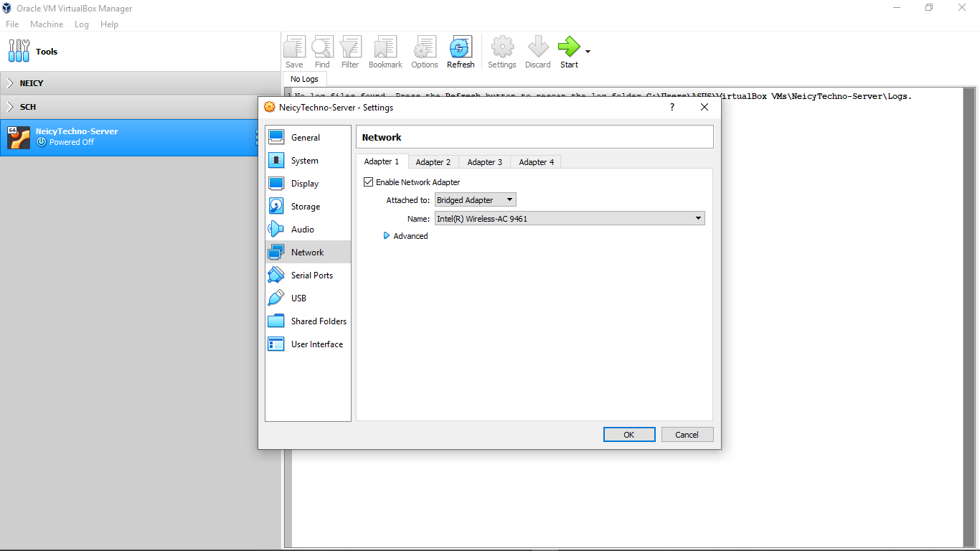Start the VM with green arrow

tap(569, 52)
